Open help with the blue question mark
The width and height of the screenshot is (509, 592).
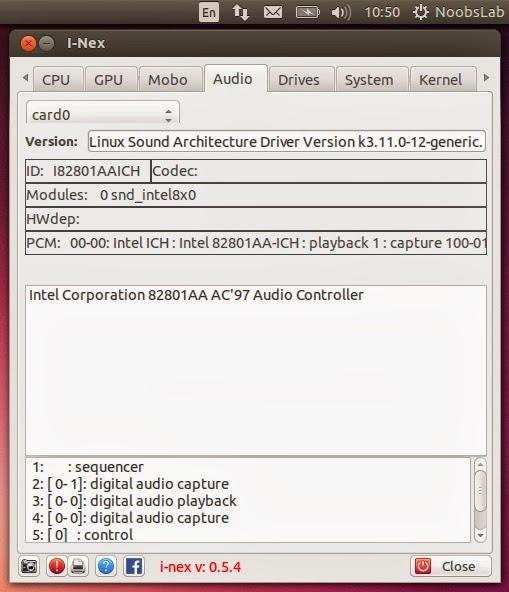pos(106,566)
